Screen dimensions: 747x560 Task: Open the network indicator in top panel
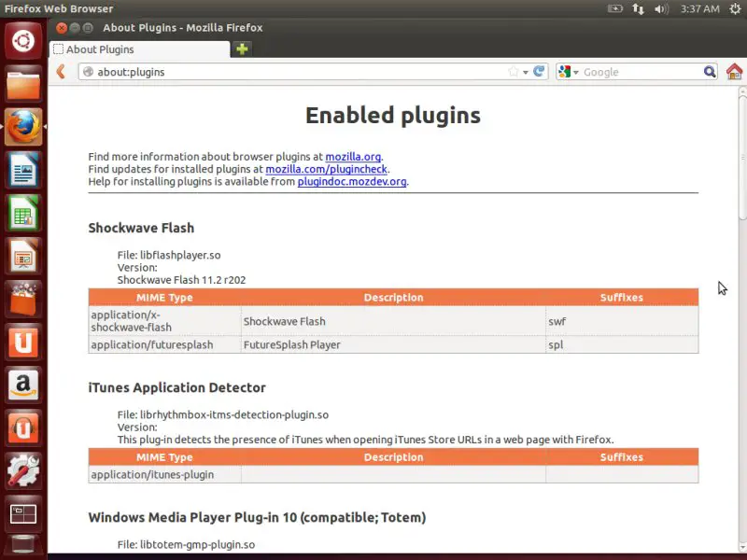(638, 8)
